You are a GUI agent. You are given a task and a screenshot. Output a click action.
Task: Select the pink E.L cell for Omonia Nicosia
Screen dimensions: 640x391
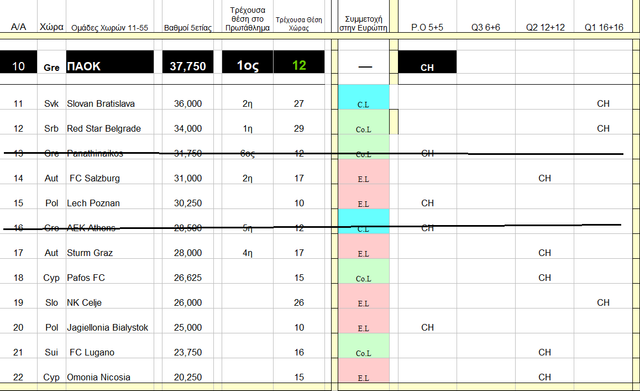coord(364,371)
